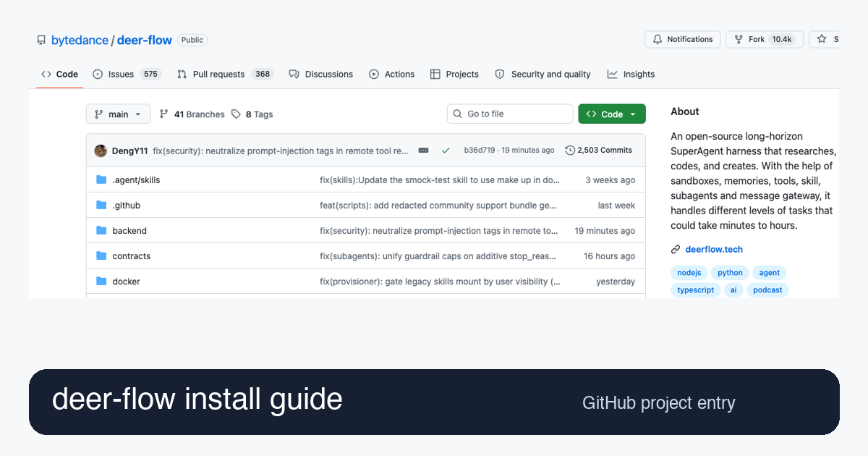Click the link icon beside deerflow.tech
This screenshot has height=456, width=868.
point(676,250)
